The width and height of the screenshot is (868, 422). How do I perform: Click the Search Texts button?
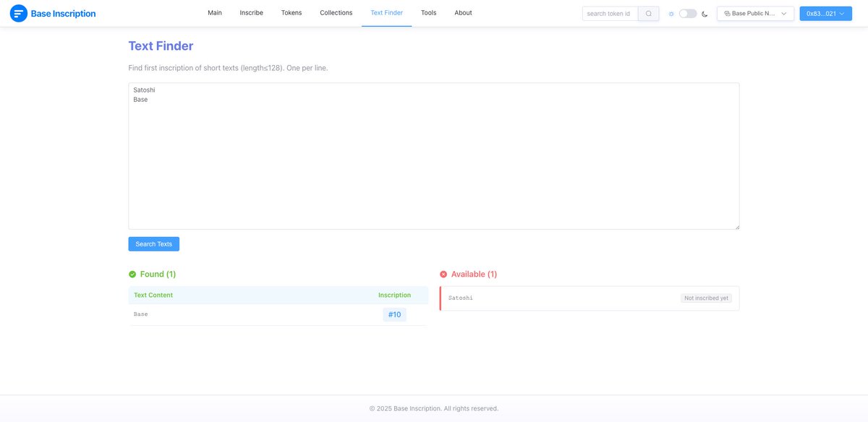(154, 244)
